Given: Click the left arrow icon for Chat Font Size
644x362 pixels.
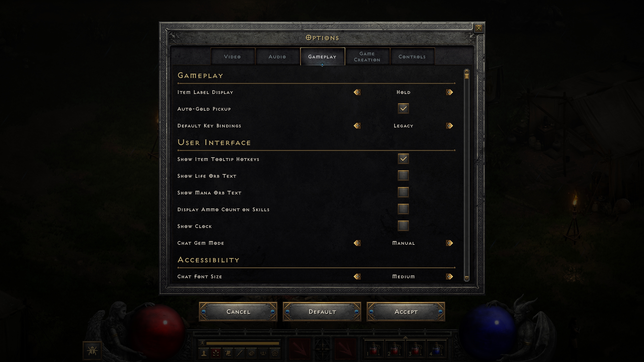Looking at the screenshot, I should 357,276.
